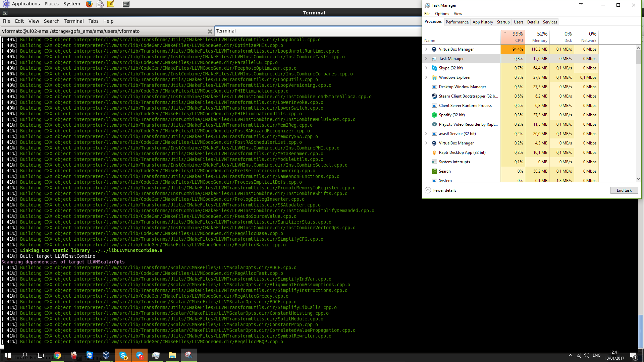The height and width of the screenshot is (362, 644).
Task: Click the End task button
Action: point(624,190)
